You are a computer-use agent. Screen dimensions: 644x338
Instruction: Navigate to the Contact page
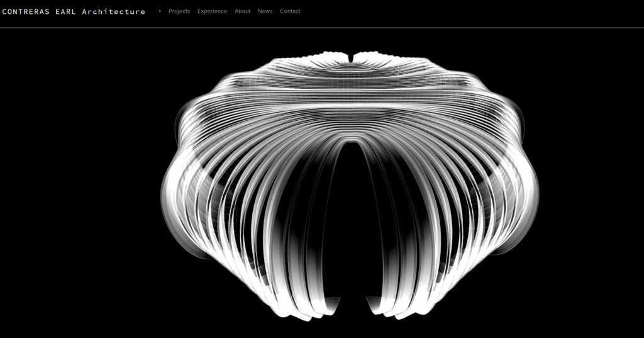coord(290,11)
